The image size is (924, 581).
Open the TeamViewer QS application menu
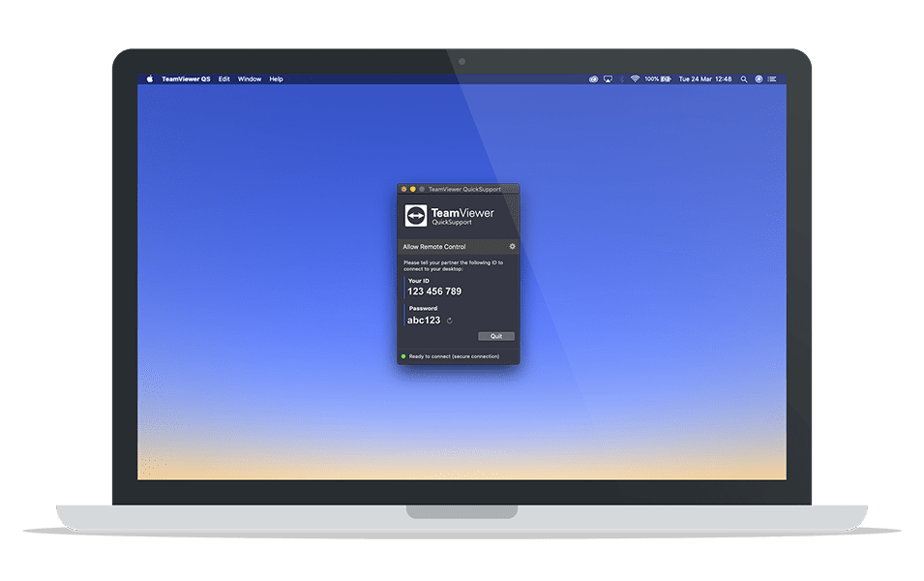[186, 79]
